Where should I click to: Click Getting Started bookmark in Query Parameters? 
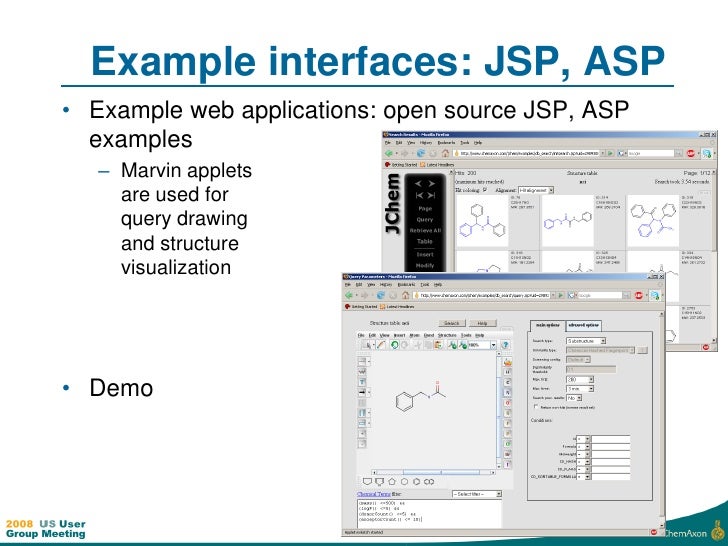[361, 307]
